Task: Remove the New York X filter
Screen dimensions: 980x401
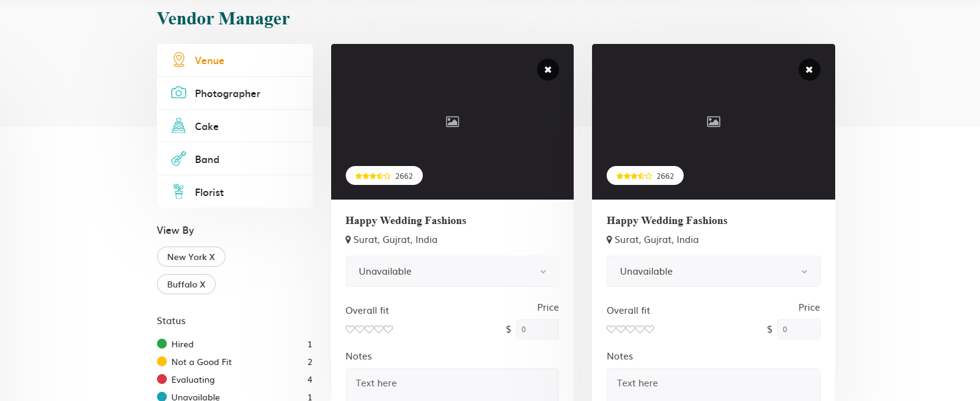Action: (x=191, y=257)
